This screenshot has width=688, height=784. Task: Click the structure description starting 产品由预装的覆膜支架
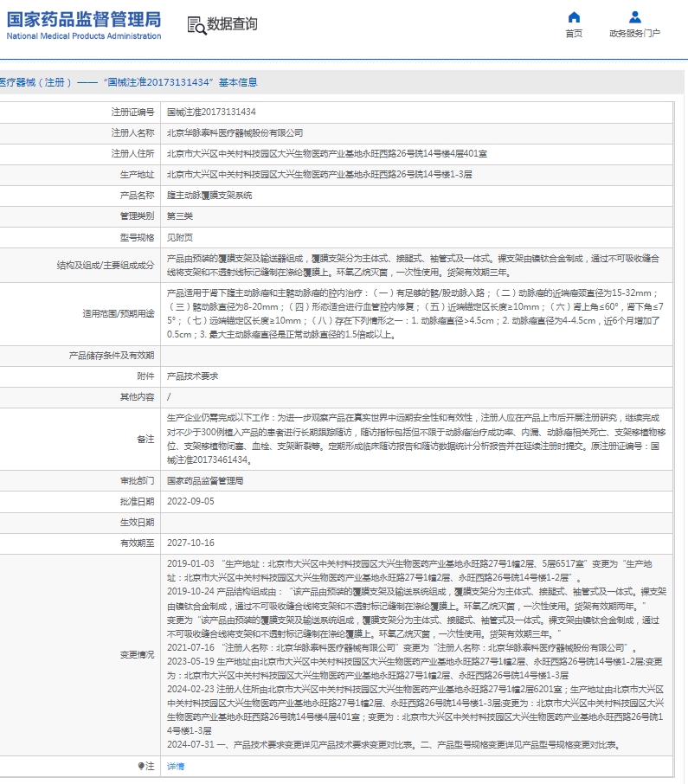[413, 266]
